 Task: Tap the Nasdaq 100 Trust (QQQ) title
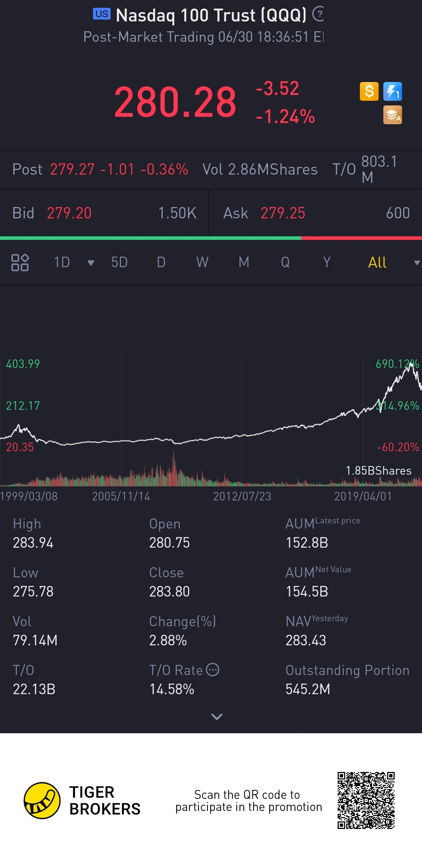[x=211, y=16]
